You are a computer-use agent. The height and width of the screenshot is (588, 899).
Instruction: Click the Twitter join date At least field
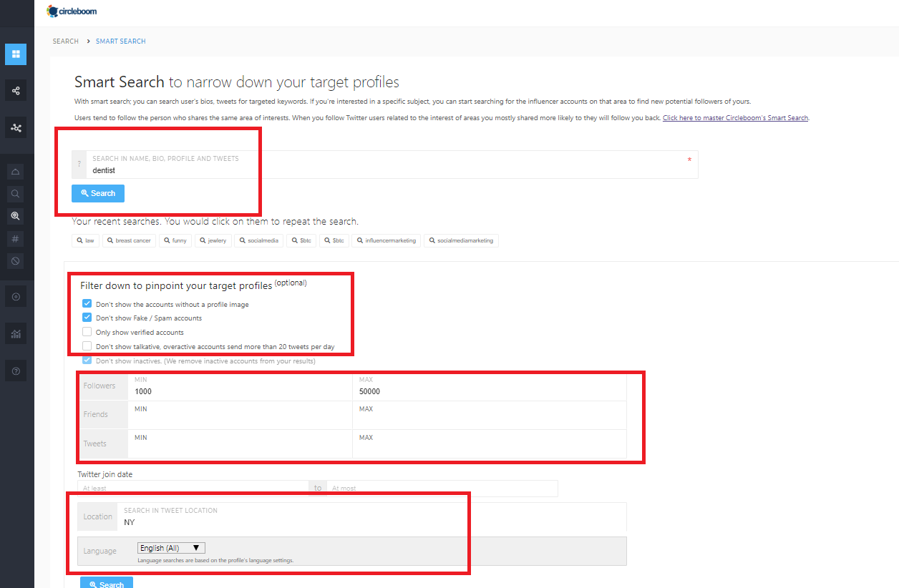click(x=193, y=488)
